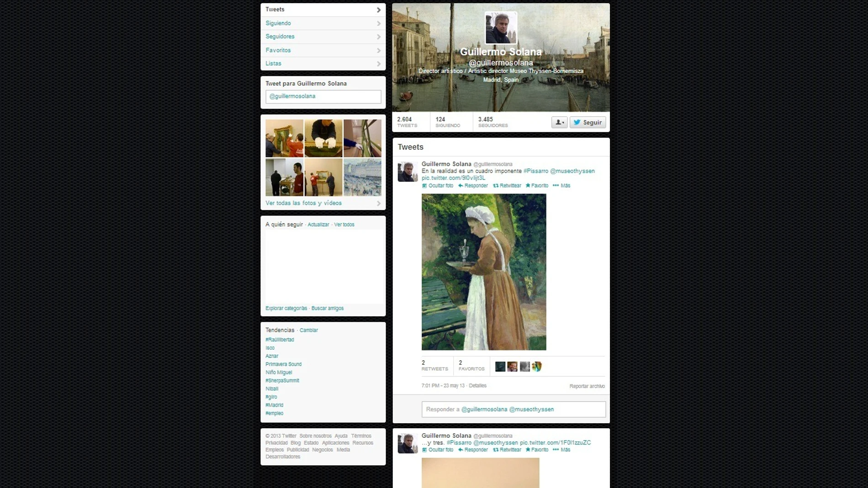The height and width of the screenshot is (488, 868).
Task: Click author avatar on second tweet
Action: (x=408, y=443)
